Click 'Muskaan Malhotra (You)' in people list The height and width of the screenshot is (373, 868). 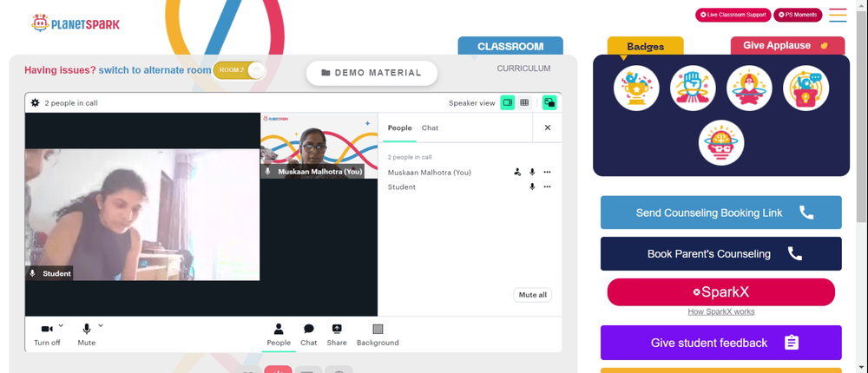point(429,173)
